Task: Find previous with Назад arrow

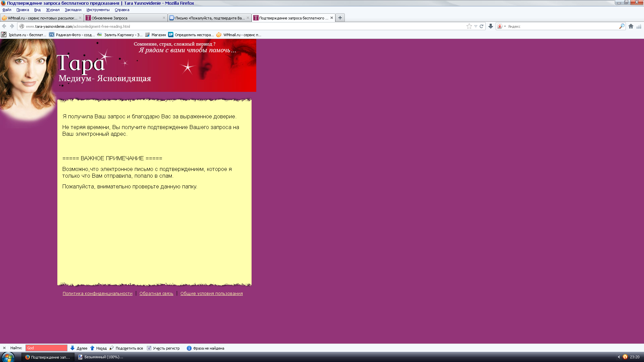Action: (98, 348)
